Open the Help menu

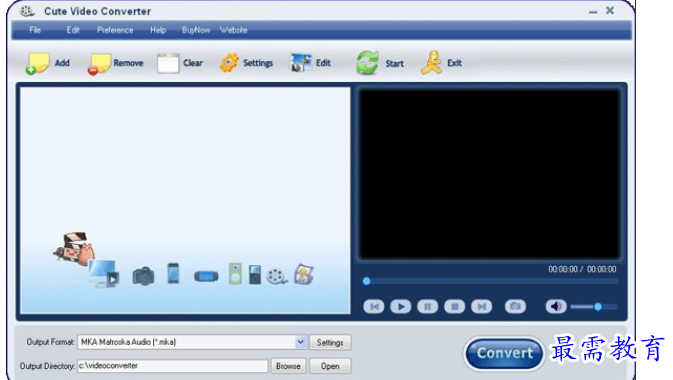tap(158, 30)
